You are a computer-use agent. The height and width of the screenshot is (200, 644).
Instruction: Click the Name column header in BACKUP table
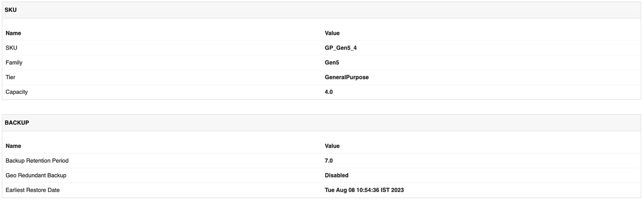click(x=13, y=146)
